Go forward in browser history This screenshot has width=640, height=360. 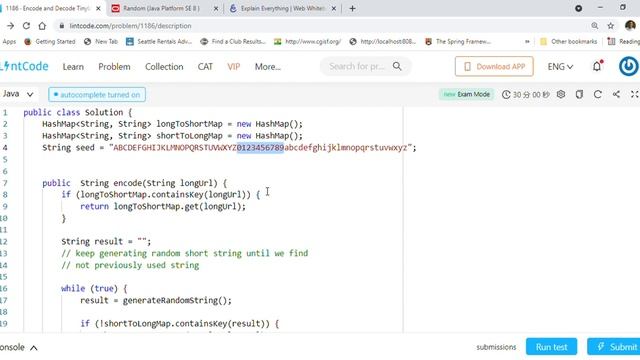pyautogui.click(x=11, y=26)
